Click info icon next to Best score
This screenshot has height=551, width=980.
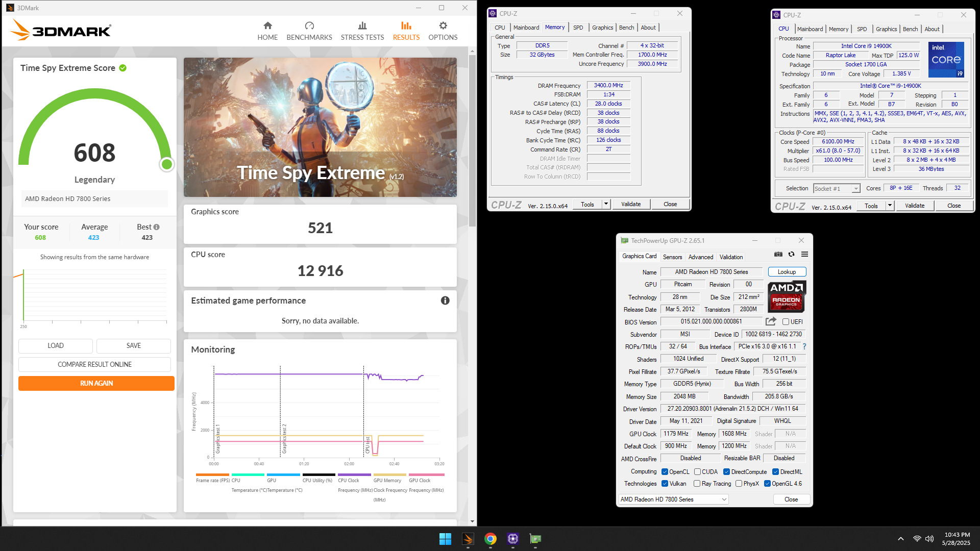tap(157, 227)
